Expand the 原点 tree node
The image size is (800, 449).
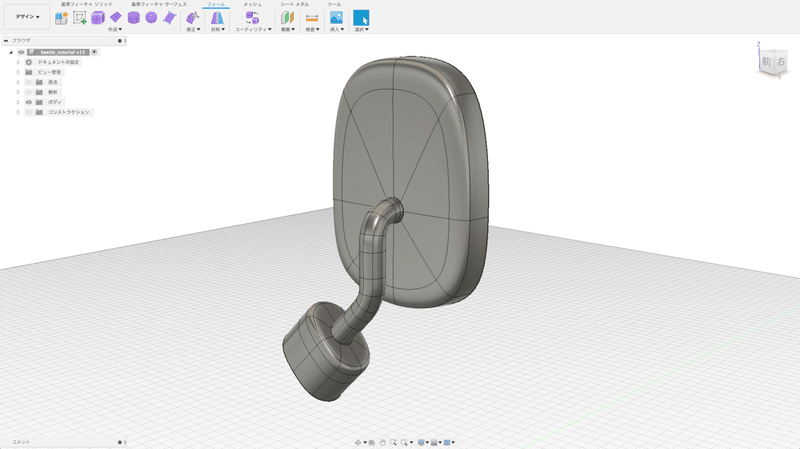[18, 82]
